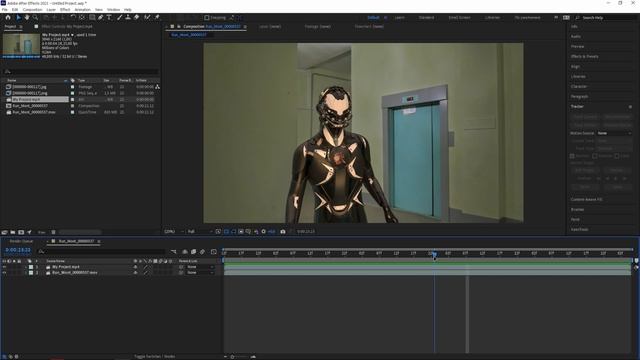Image resolution: width=640 pixels, height=360 pixels.
Task: Select the Pen tool
Action: point(100,18)
